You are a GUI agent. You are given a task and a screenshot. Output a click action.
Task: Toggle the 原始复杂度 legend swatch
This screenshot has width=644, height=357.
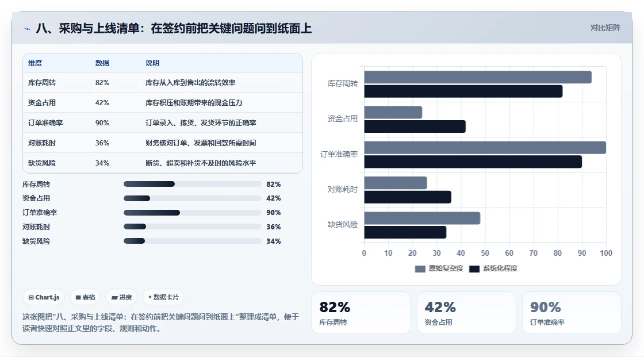coord(420,268)
